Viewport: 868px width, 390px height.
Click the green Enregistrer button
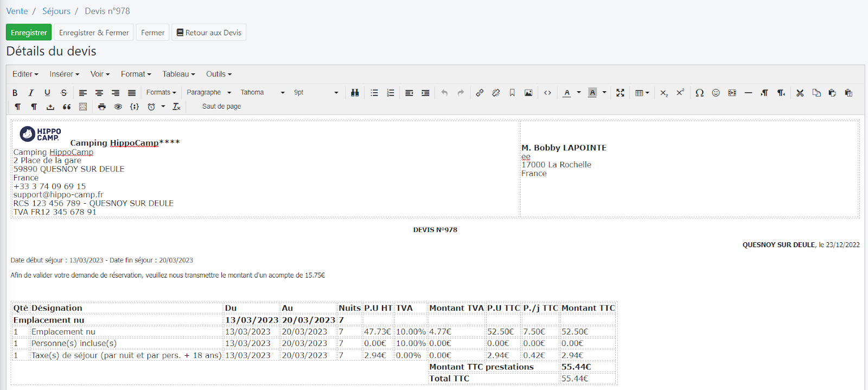(x=29, y=33)
